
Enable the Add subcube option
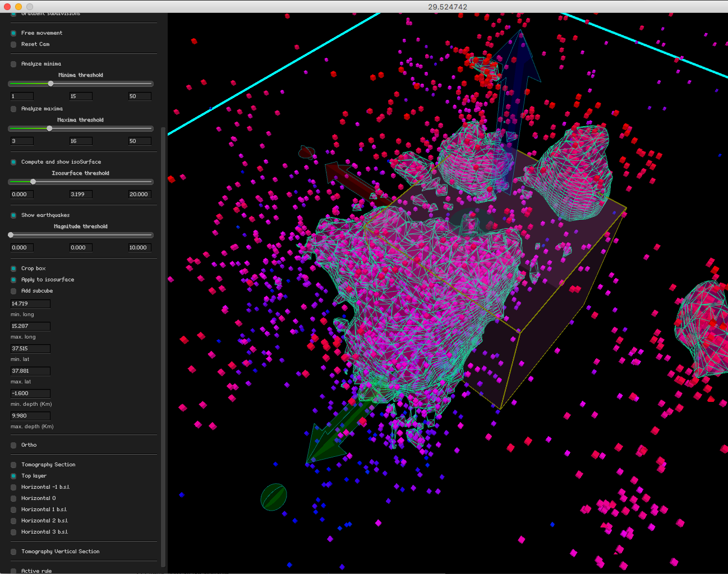tap(13, 291)
